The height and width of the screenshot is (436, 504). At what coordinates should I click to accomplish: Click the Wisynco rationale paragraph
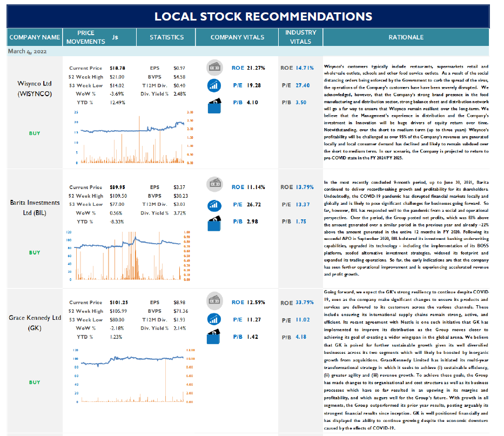pyautogui.click(x=406, y=112)
